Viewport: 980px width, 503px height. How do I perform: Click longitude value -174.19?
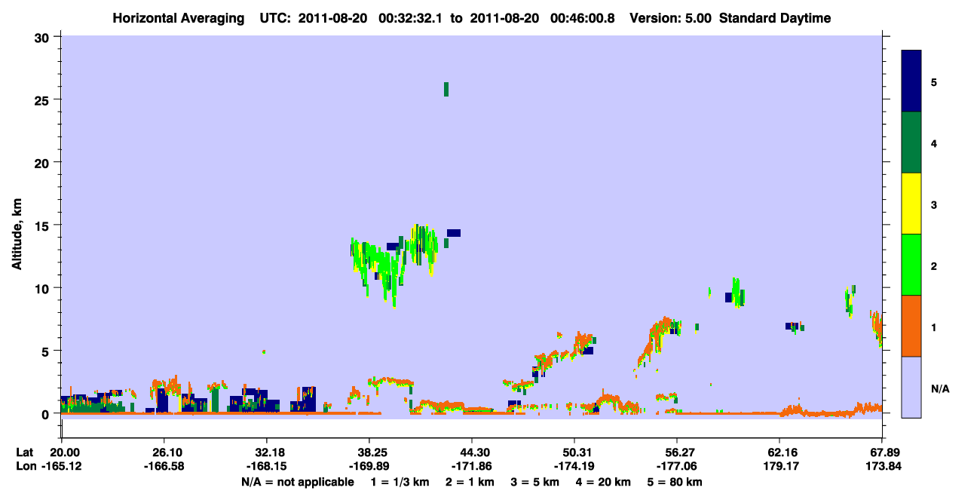coord(574,467)
